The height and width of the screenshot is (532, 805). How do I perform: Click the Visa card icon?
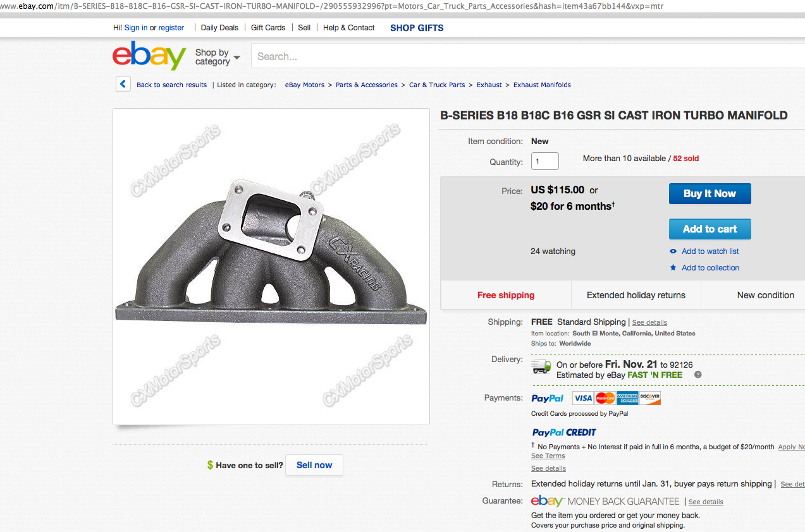pos(582,398)
